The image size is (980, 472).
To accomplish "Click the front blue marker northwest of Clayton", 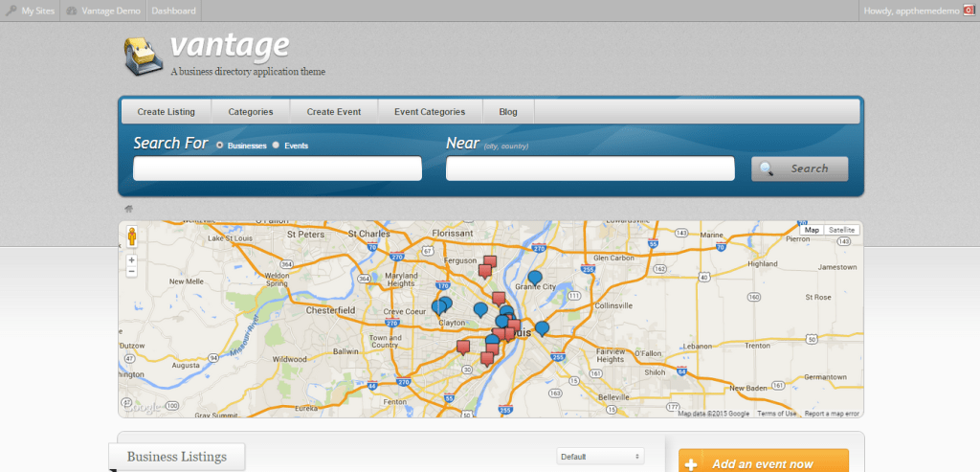I will tap(438, 307).
